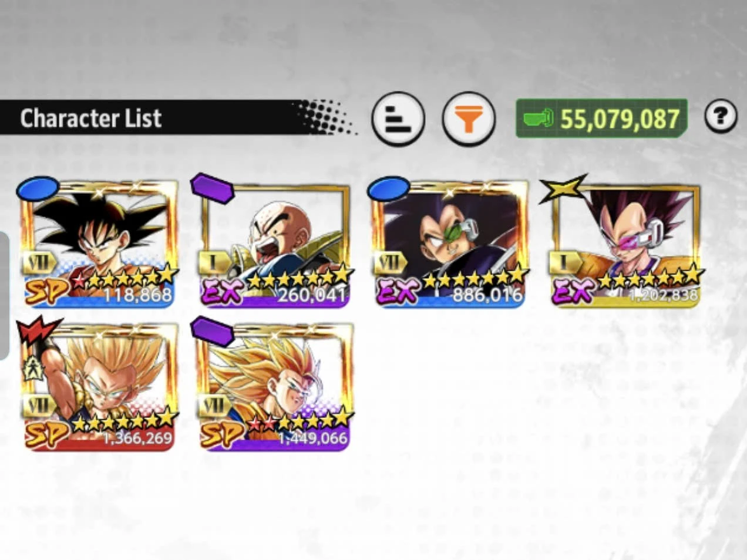Viewport: 747px width, 560px height.
Task: Select the Raditz card with 886,016 power
Action: (450, 244)
